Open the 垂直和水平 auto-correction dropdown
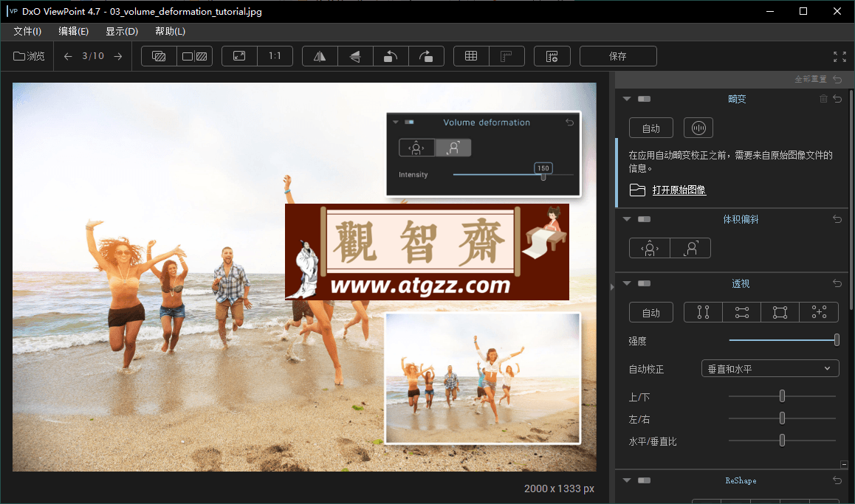The height and width of the screenshot is (504, 855). 770,369
